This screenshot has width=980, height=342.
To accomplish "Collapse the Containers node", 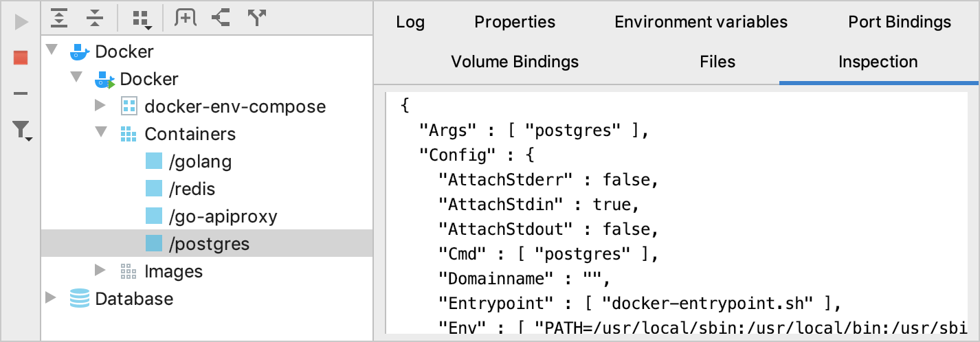I will 100,133.
